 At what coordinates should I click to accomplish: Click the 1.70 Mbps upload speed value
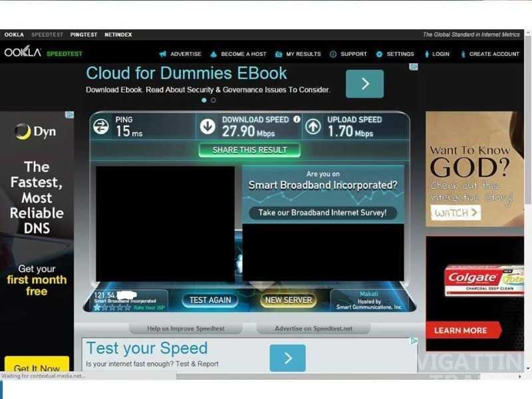click(350, 131)
